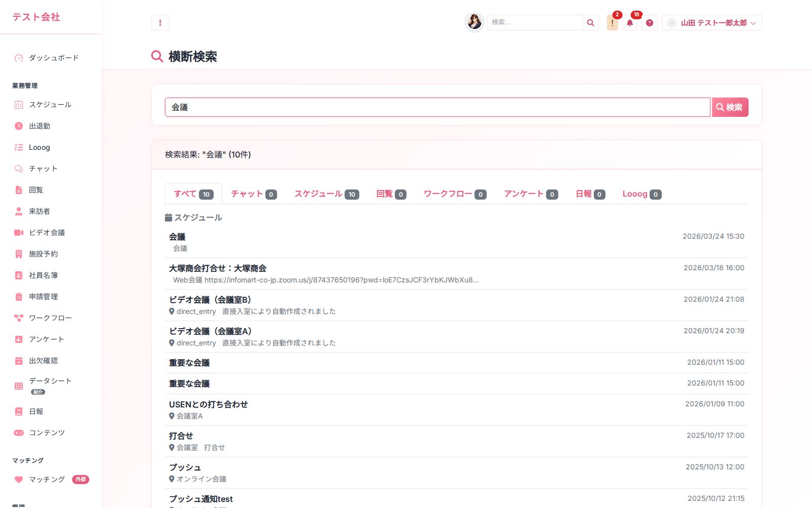
Task: Focus the 横断検索 input containing 会議
Action: [437, 107]
